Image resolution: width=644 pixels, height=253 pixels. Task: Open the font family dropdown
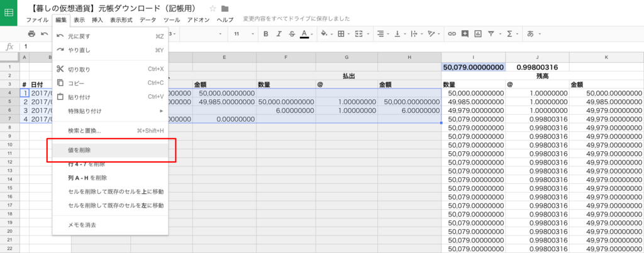(x=203, y=34)
